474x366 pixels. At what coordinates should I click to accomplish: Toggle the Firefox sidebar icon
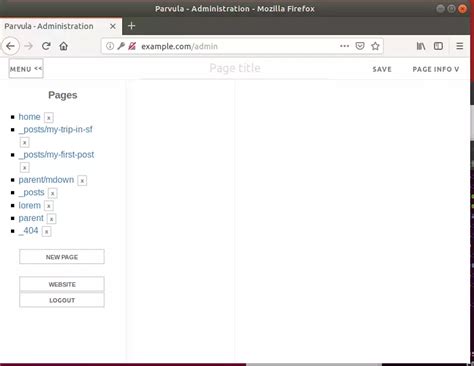[438, 46]
